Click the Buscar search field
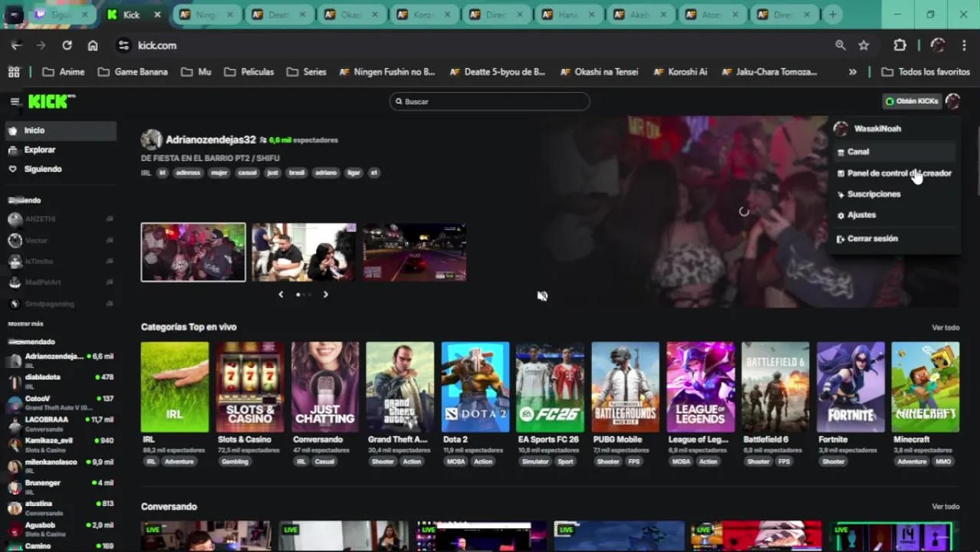This screenshot has width=980, height=552. click(489, 101)
